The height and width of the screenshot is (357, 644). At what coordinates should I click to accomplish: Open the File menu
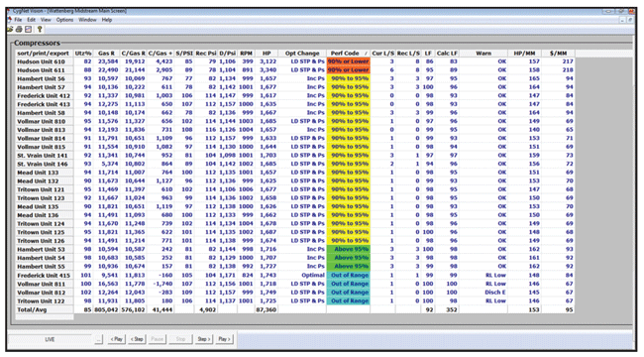pos(19,20)
